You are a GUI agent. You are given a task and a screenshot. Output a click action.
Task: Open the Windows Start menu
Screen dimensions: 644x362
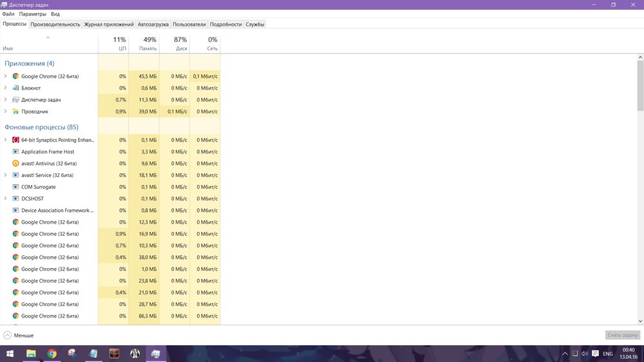(x=10, y=354)
